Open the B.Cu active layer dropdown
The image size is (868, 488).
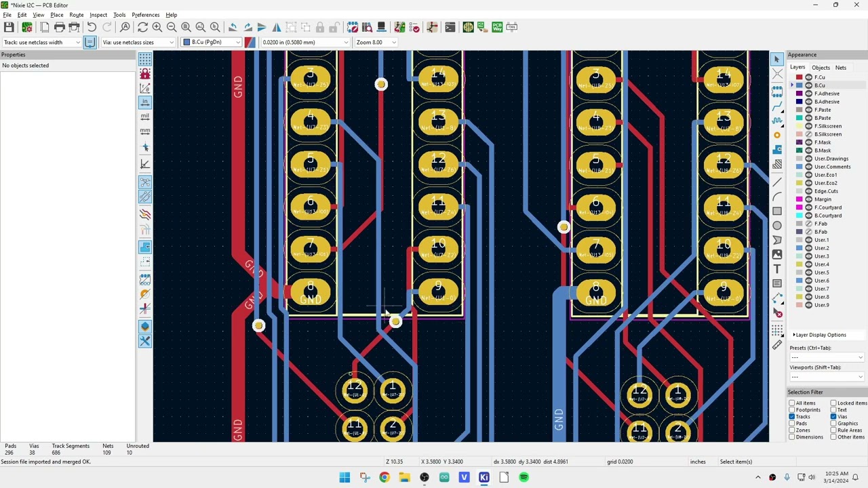(x=212, y=42)
